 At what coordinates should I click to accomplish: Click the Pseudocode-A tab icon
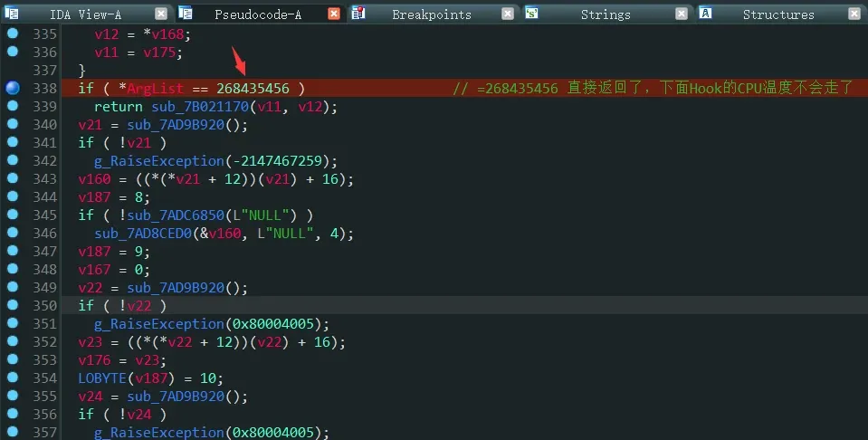pos(186,13)
